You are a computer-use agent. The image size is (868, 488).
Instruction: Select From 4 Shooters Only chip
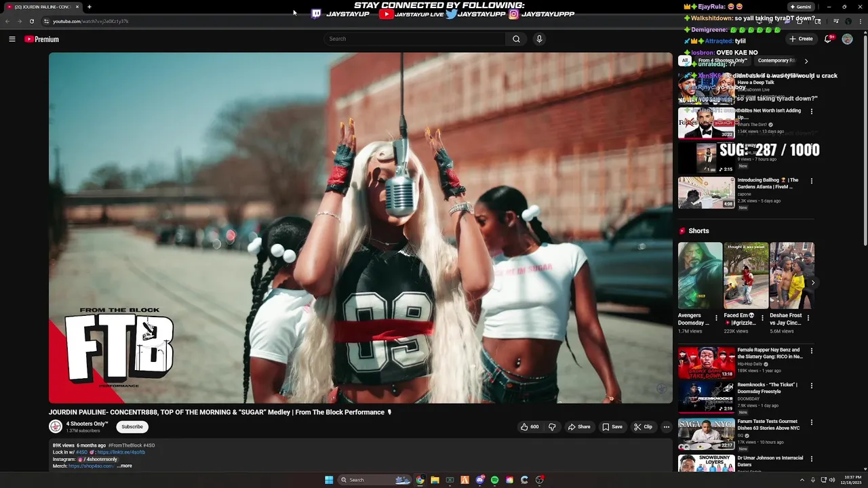pyautogui.click(x=722, y=60)
